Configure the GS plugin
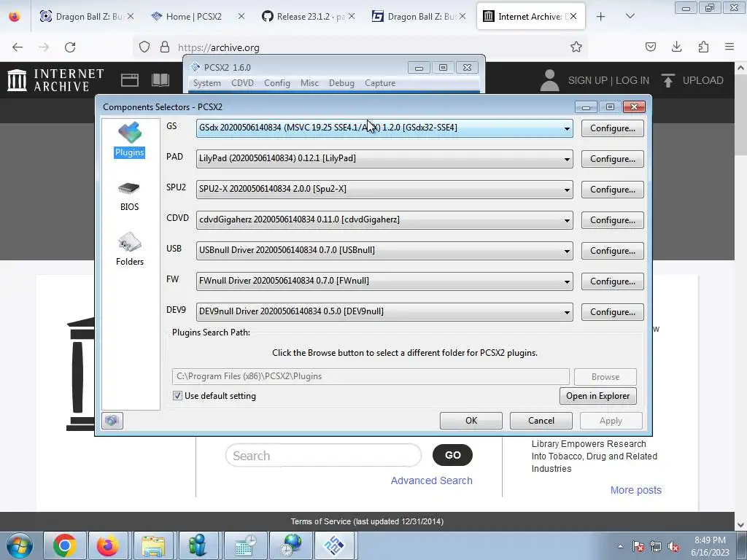 point(613,128)
